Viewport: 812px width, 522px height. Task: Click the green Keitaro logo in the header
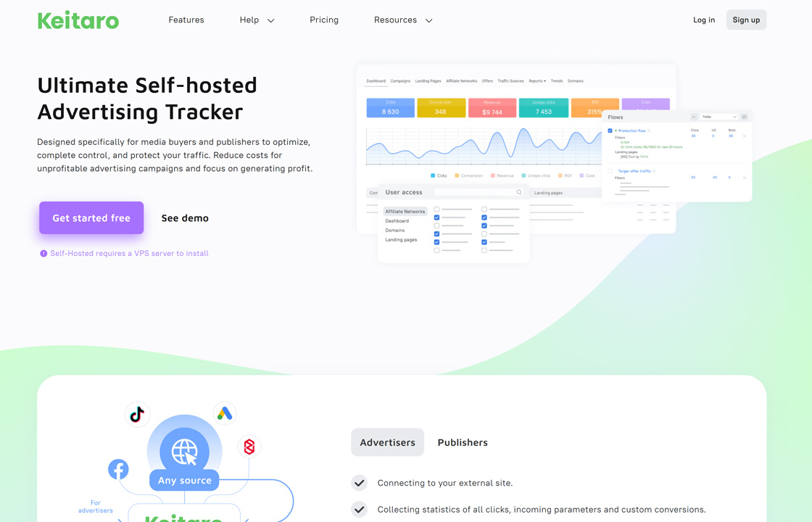click(78, 20)
